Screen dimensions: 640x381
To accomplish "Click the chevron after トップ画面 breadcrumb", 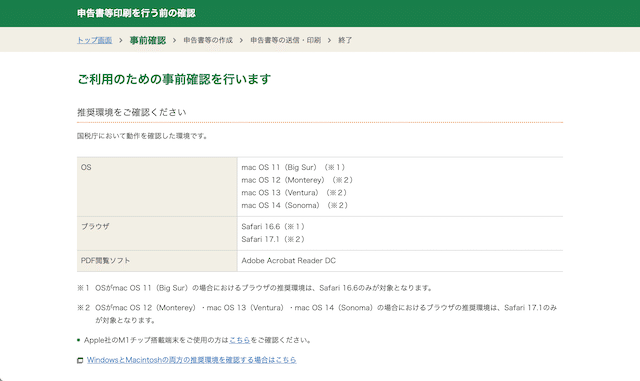I will pyautogui.click(x=120, y=40).
